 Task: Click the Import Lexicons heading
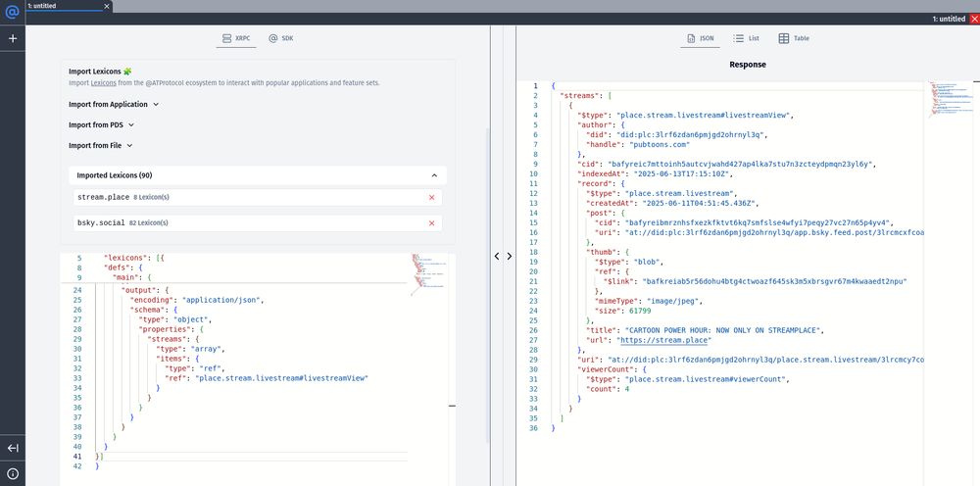pyautogui.click(x=100, y=72)
